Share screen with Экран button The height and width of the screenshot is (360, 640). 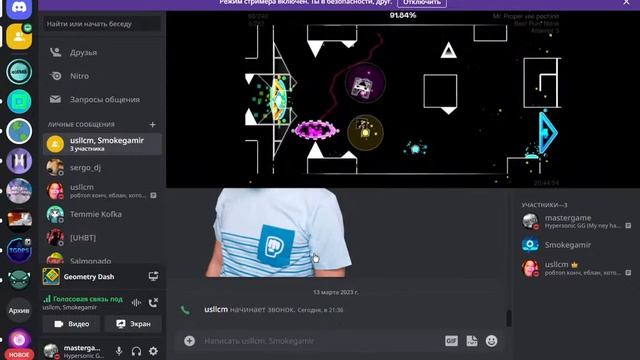133,324
